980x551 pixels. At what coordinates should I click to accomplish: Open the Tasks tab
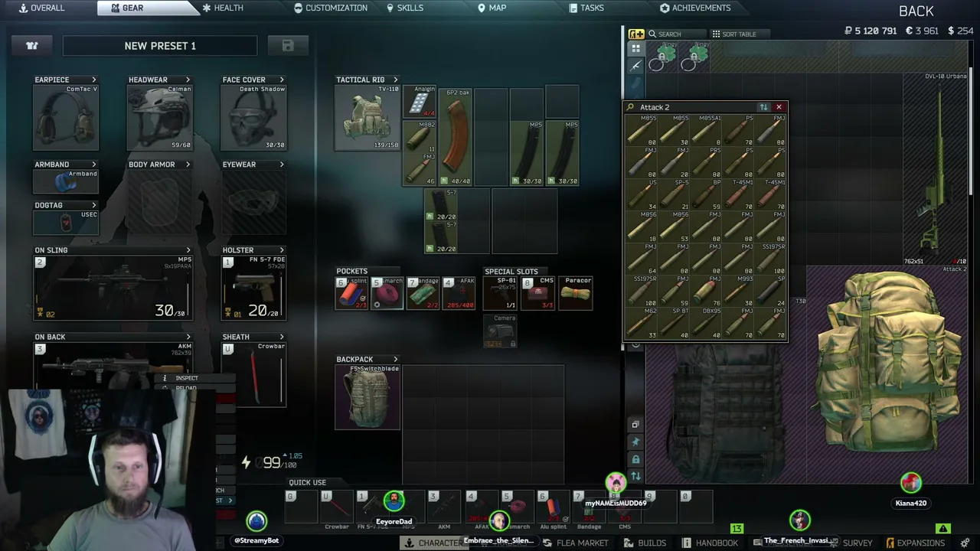(x=586, y=8)
